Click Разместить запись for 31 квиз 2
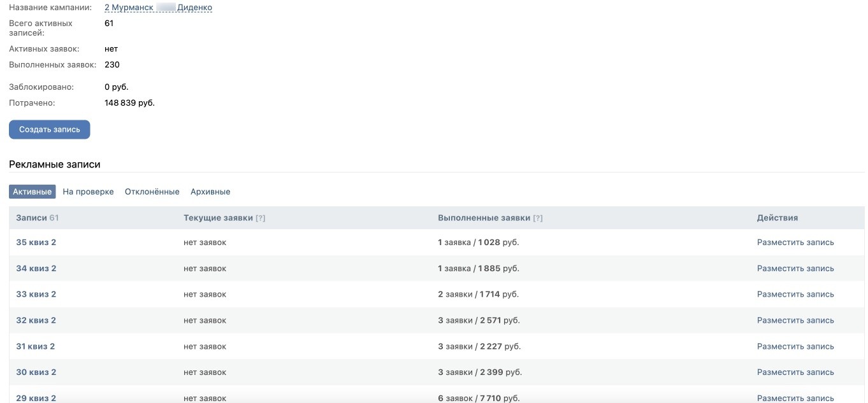The image size is (868, 403). [x=795, y=346]
